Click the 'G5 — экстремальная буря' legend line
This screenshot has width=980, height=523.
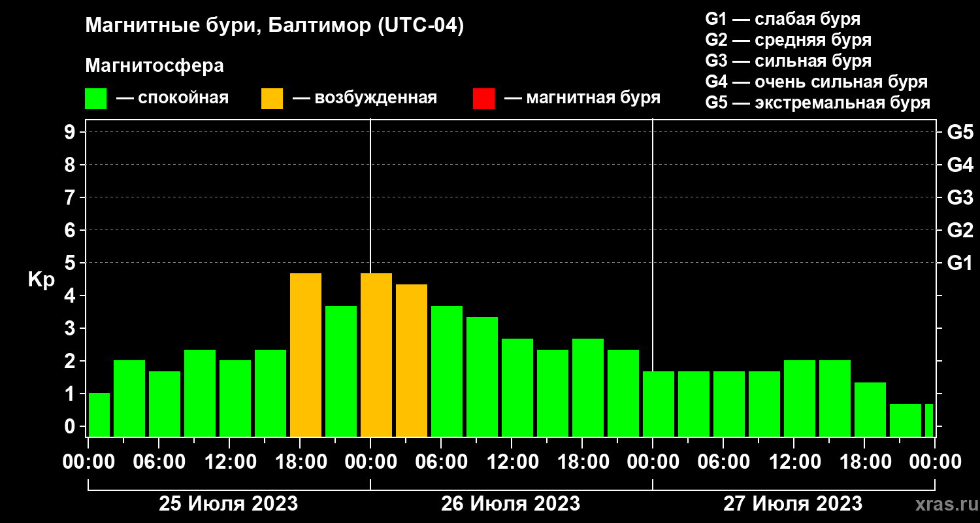click(817, 103)
